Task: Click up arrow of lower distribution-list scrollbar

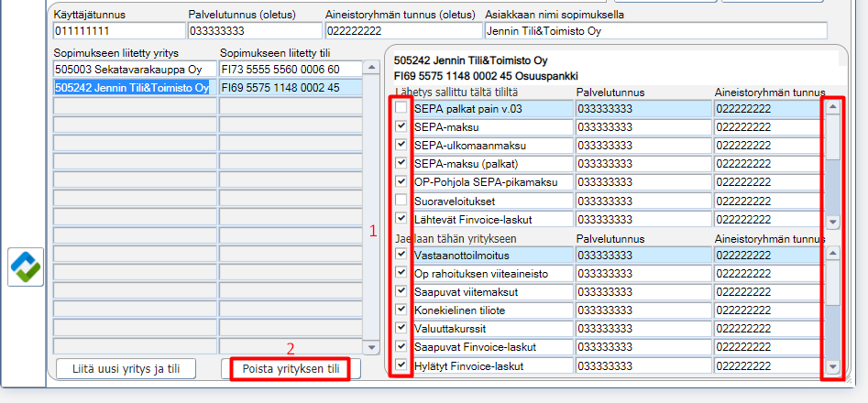Action: 832,253
